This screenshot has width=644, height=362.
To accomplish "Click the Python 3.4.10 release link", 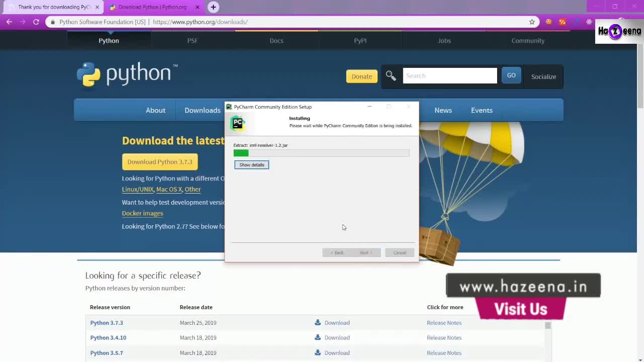I will [x=108, y=338].
